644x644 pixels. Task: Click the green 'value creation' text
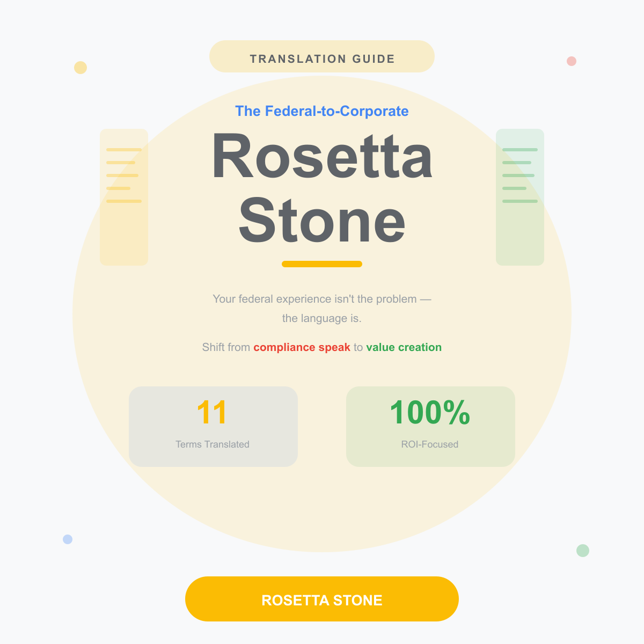(x=404, y=347)
